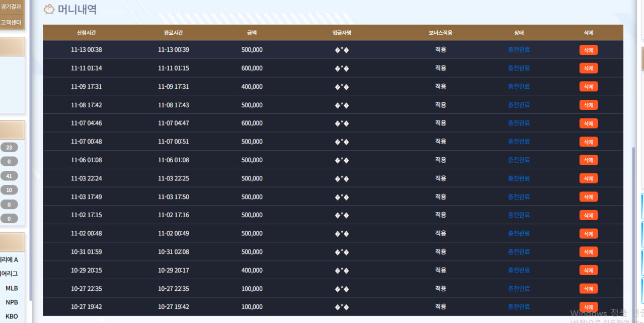Open 고객센터 in the left menu
Viewport: 644px width, 323px height.
(12, 22)
